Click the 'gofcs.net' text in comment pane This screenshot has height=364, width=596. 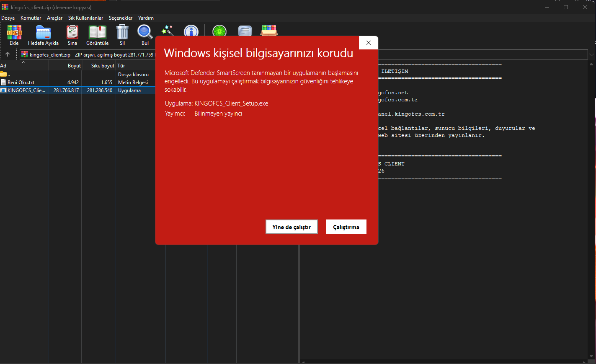393,93
